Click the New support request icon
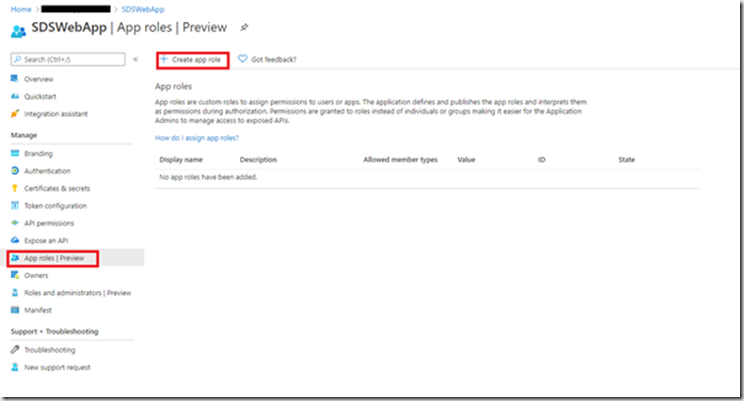 point(15,367)
